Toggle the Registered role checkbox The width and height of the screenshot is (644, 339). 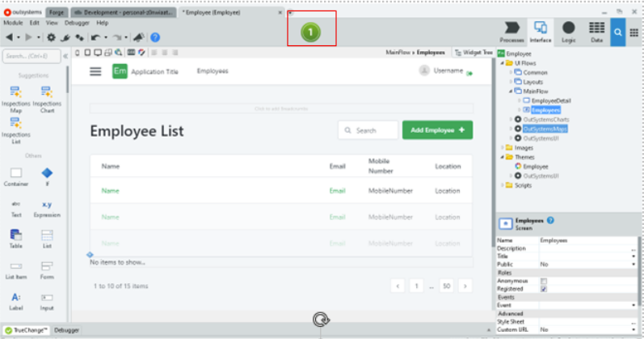click(x=544, y=289)
